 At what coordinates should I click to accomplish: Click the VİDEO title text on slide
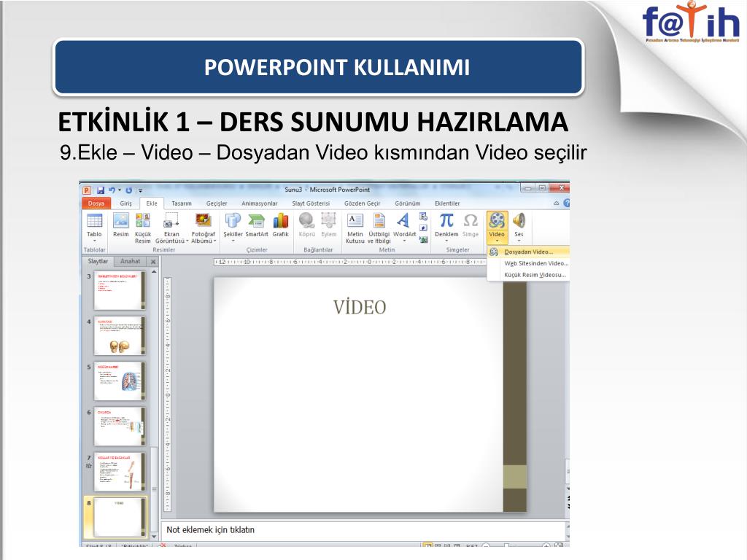360,308
